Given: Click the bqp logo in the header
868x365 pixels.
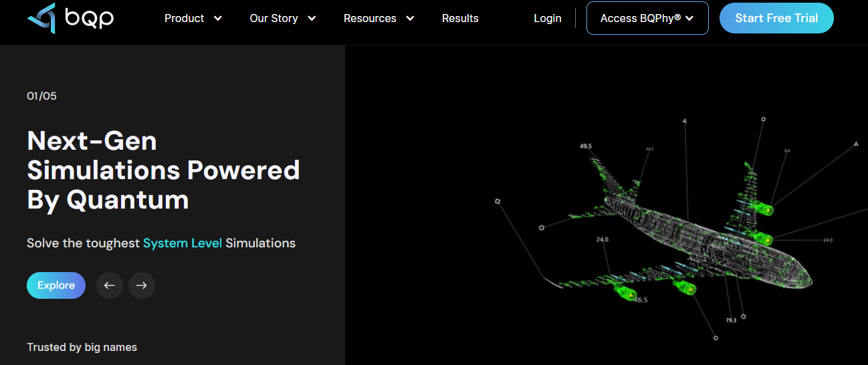Looking at the screenshot, I should click(x=70, y=18).
